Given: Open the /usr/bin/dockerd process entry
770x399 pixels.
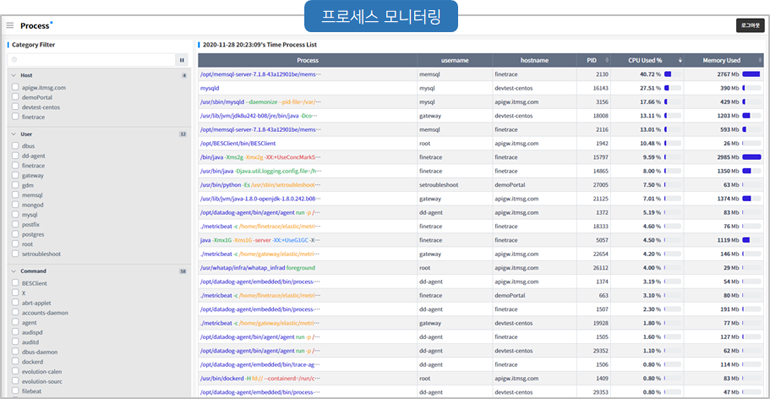Looking at the screenshot, I should 260,378.
